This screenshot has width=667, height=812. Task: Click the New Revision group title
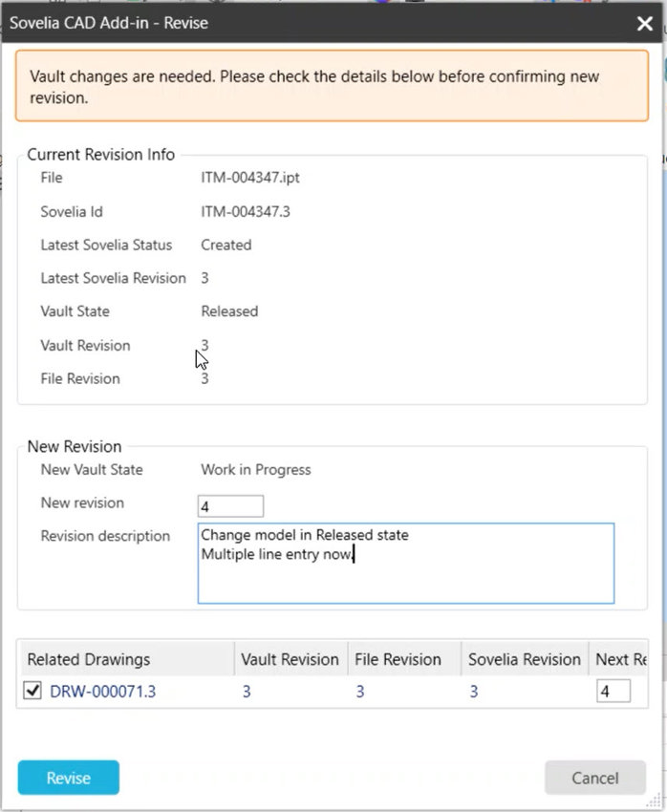75,446
